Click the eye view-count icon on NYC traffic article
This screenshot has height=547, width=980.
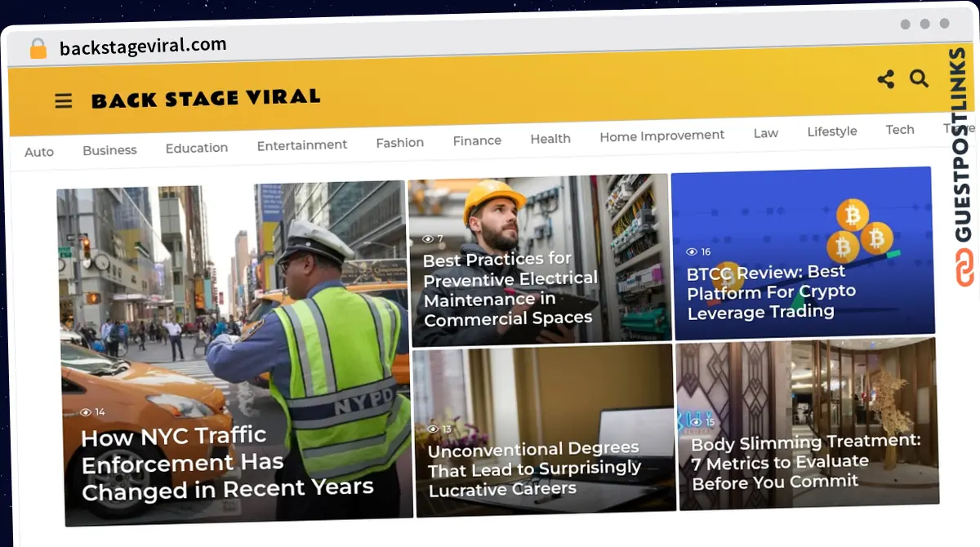pyautogui.click(x=85, y=412)
